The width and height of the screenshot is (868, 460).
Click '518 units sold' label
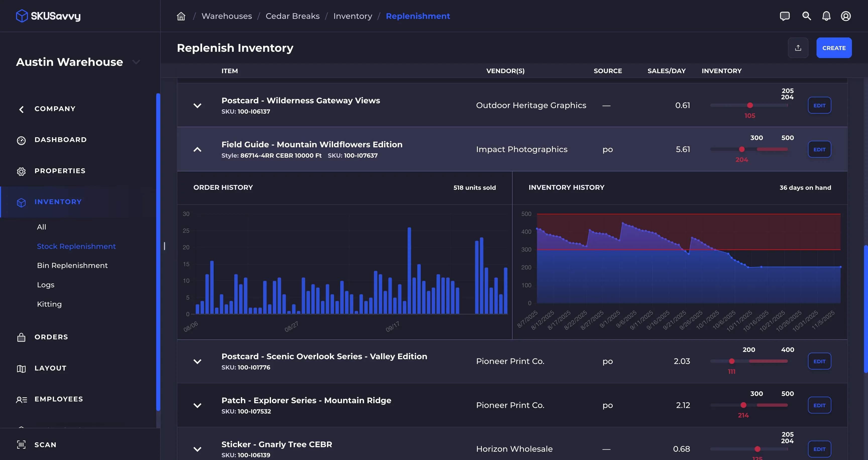[x=474, y=188]
